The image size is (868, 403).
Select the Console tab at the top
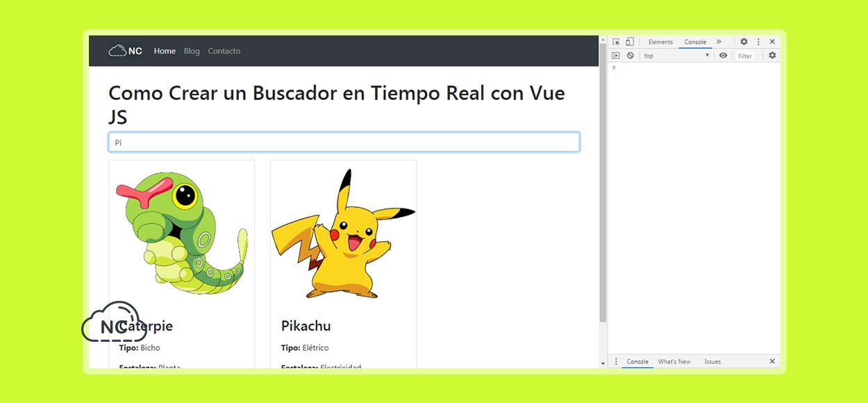pos(695,42)
